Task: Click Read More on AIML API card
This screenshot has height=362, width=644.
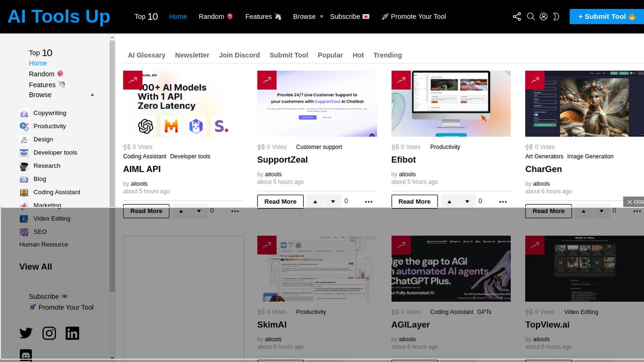Action: (x=146, y=211)
